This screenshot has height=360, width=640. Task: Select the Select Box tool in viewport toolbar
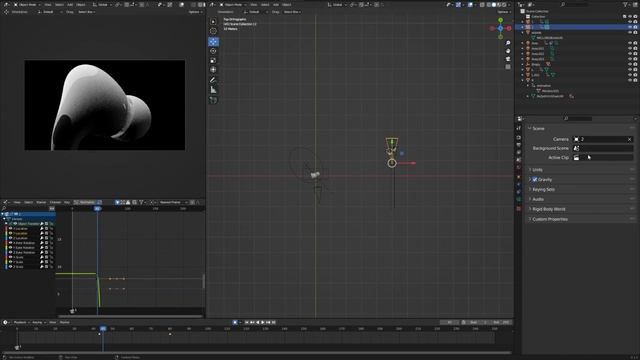[213, 21]
